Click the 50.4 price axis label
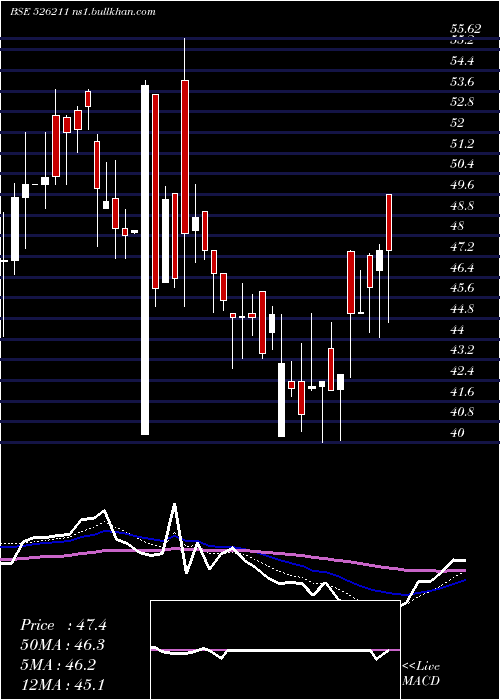500x700 pixels. [462, 164]
